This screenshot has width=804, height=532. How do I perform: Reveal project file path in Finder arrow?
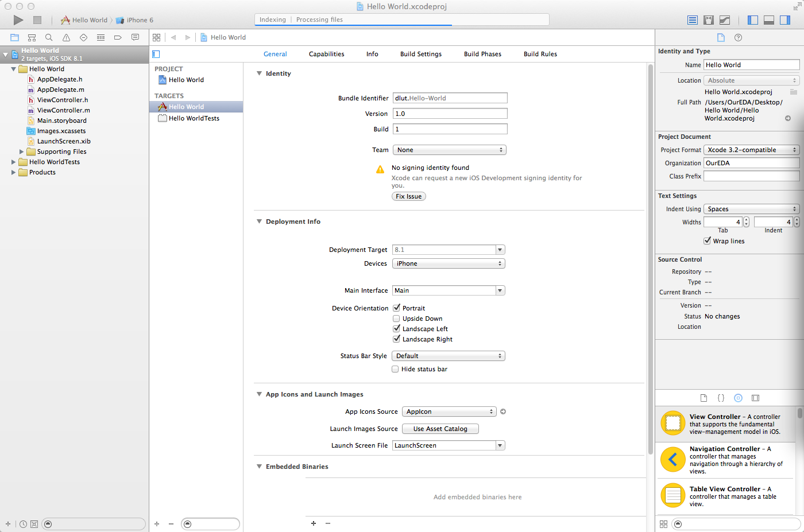pyautogui.click(x=788, y=118)
